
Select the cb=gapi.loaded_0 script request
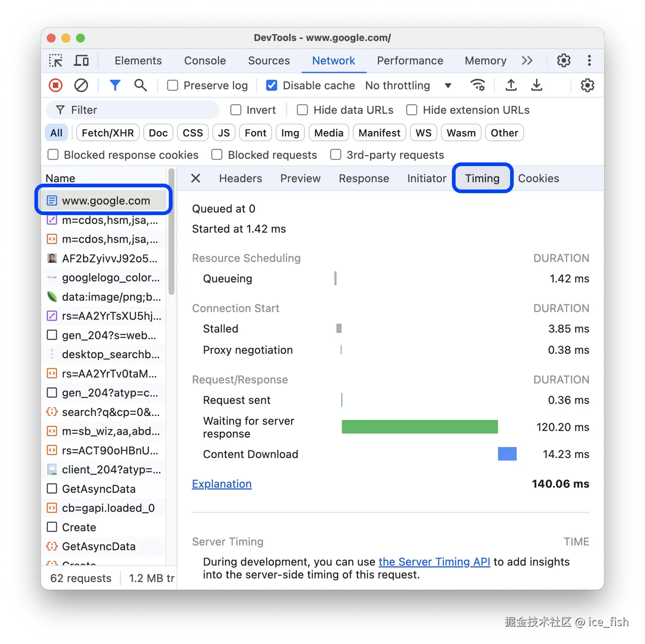tap(103, 508)
